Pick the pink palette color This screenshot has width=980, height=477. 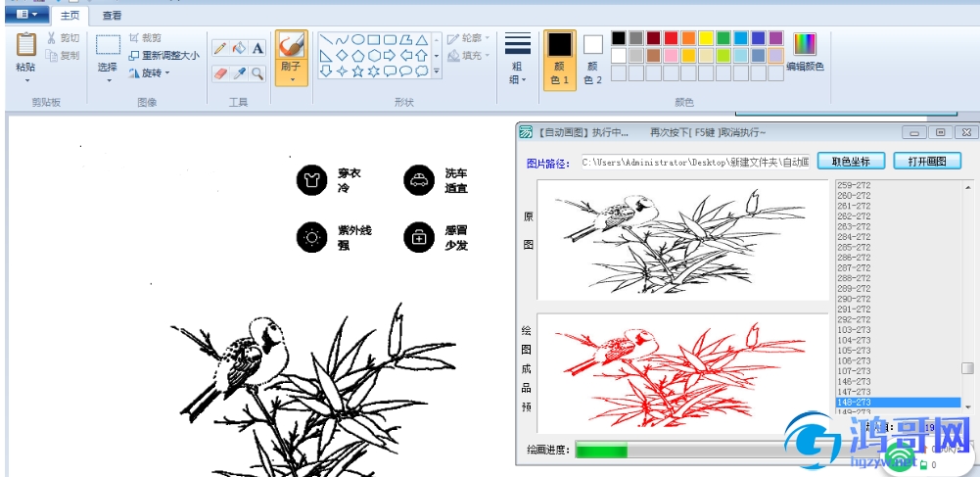point(671,56)
